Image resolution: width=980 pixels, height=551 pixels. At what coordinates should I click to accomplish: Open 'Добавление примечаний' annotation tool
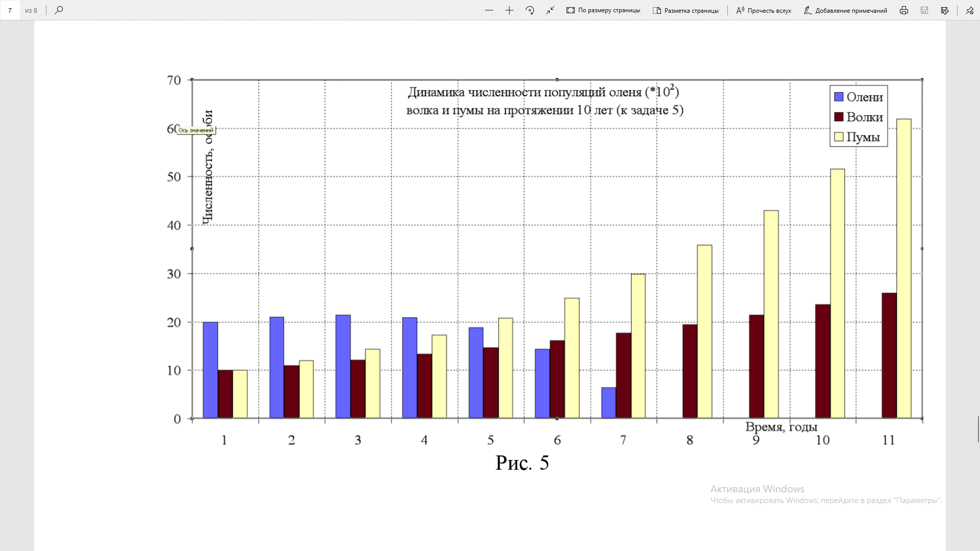click(845, 10)
